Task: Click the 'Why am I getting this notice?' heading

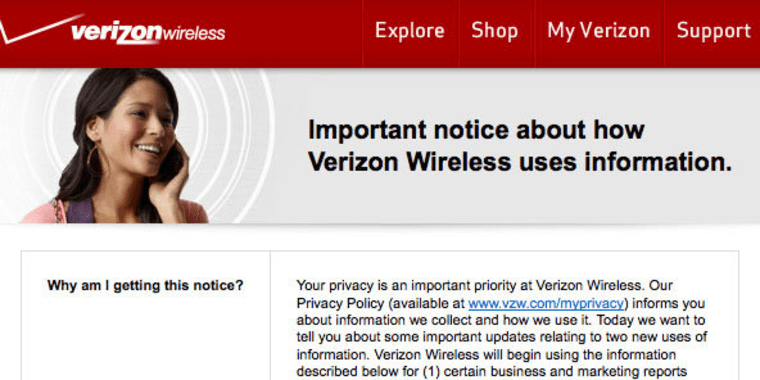Action: (145, 285)
